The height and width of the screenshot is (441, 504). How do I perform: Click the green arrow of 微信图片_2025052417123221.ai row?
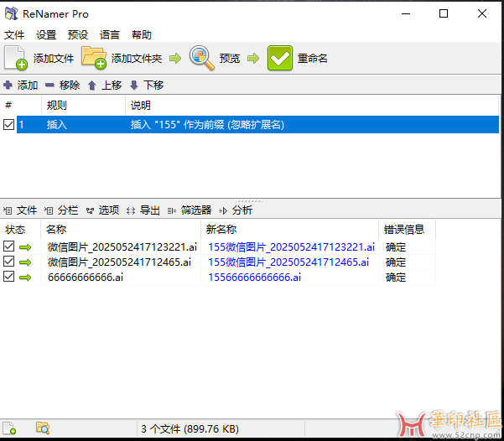[x=25, y=247]
